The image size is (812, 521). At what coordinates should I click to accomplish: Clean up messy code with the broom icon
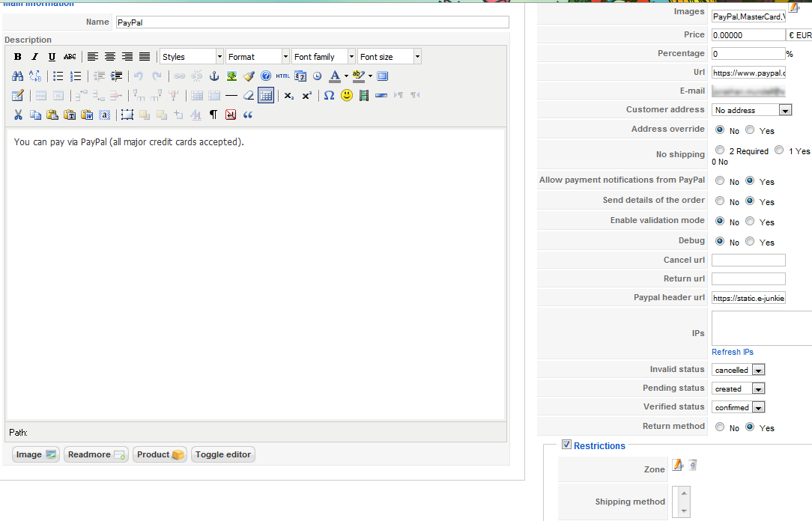[249, 76]
